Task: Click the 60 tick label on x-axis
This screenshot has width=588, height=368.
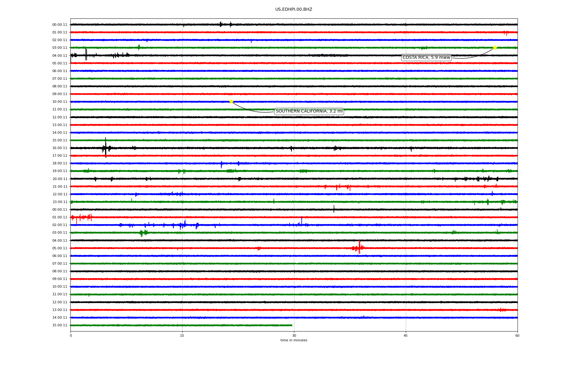Action: tap(517, 335)
